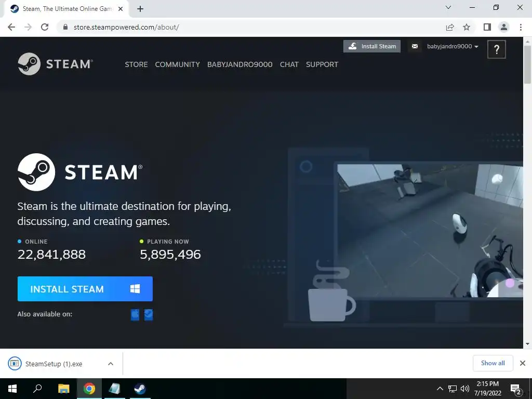The height and width of the screenshot is (399, 532).
Task: Click the large Steam logo on the page
Action: 80,172
